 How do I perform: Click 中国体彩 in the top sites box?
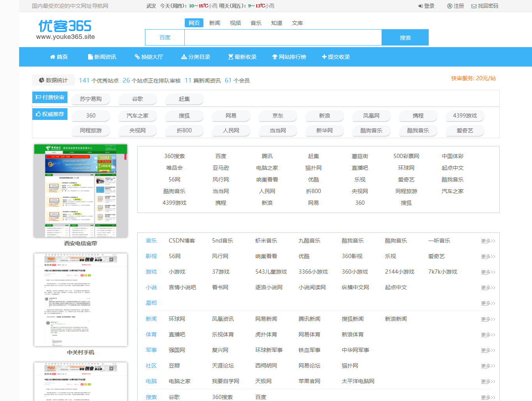[453, 156]
